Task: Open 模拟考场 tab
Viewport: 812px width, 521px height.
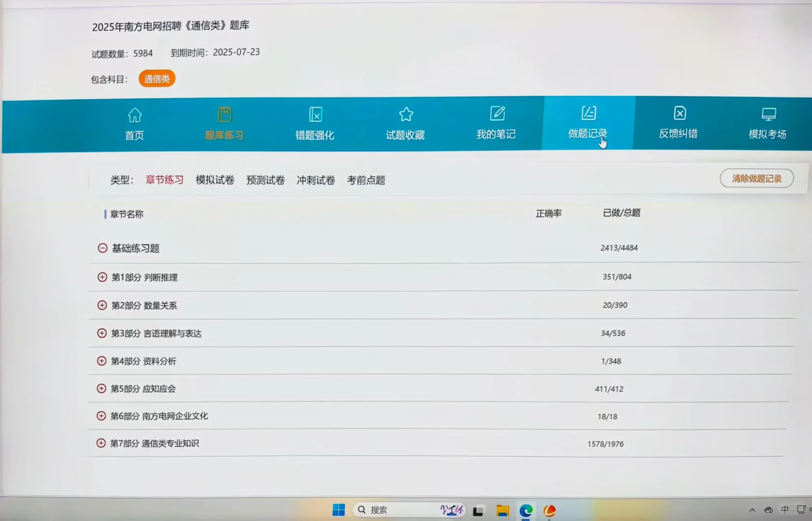Action: 768,124
